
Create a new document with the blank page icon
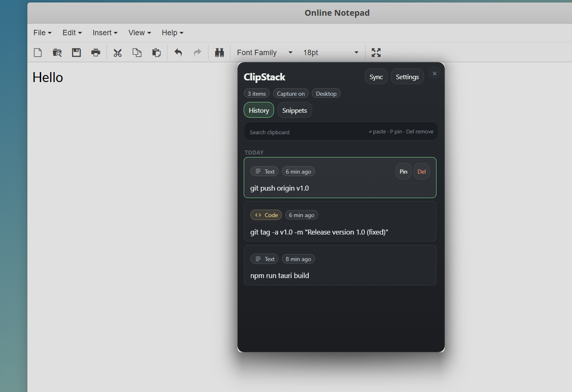point(38,53)
